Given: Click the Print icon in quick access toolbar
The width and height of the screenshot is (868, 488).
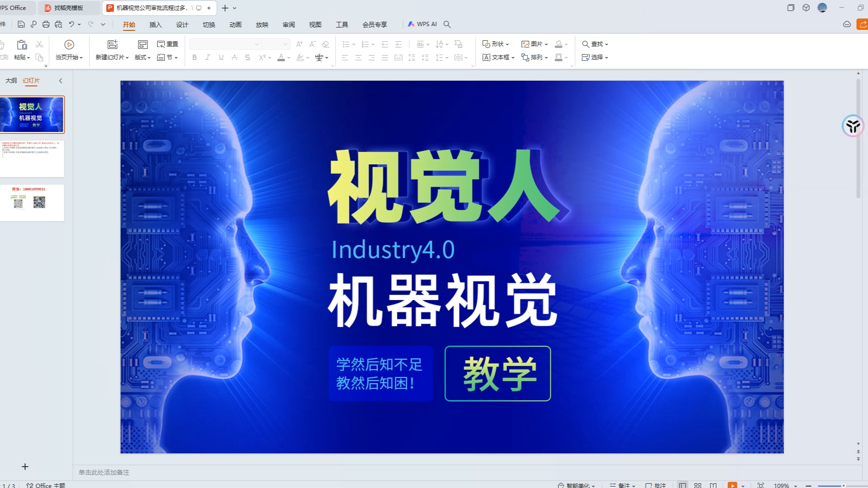Looking at the screenshot, I should (x=46, y=24).
